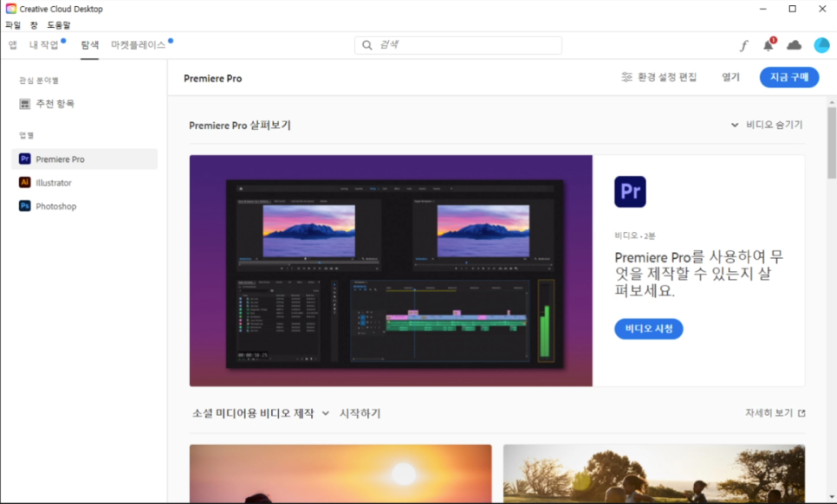The width and height of the screenshot is (837, 504).
Task: Switch to the 앱 tab
Action: point(12,45)
